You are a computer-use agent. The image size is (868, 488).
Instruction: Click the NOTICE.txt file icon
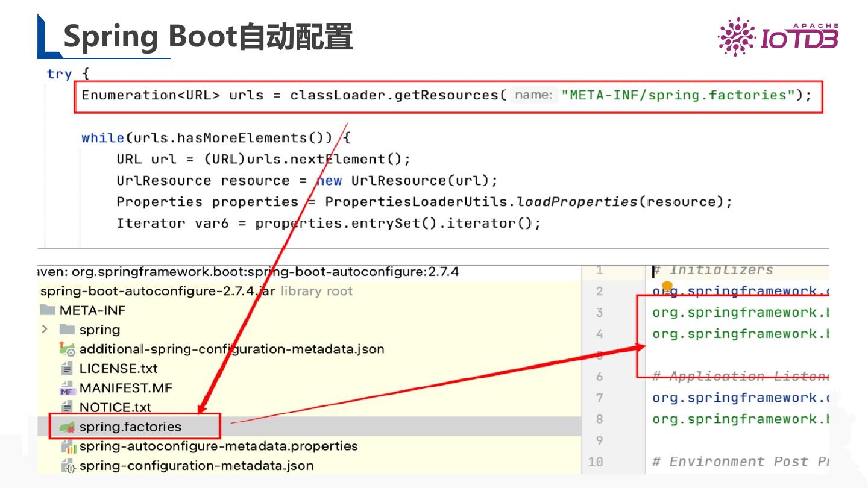[67, 407]
